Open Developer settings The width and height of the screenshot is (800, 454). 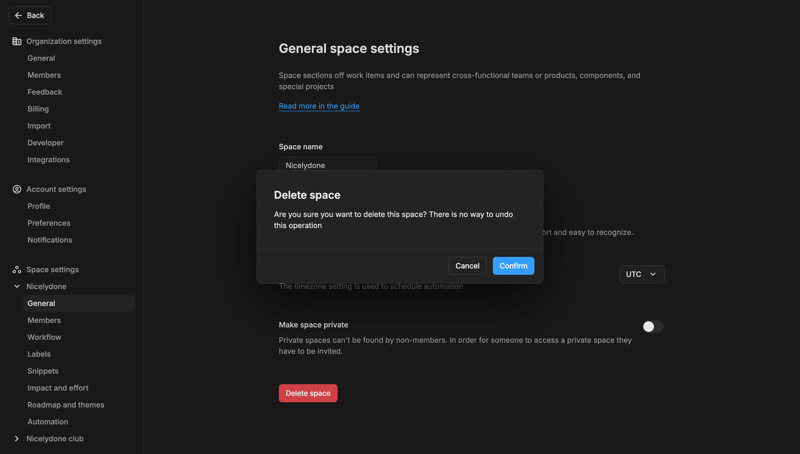click(x=45, y=143)
